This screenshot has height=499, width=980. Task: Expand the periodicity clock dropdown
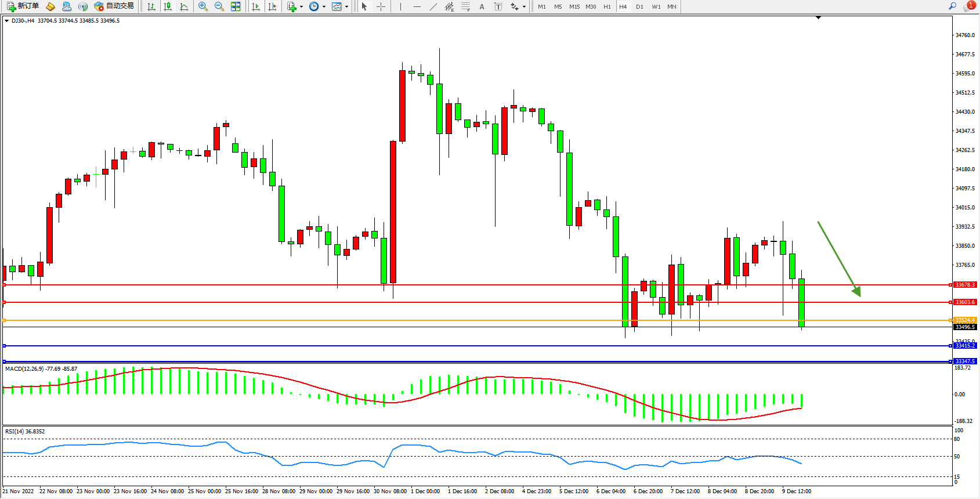click(x=324, y=7)
